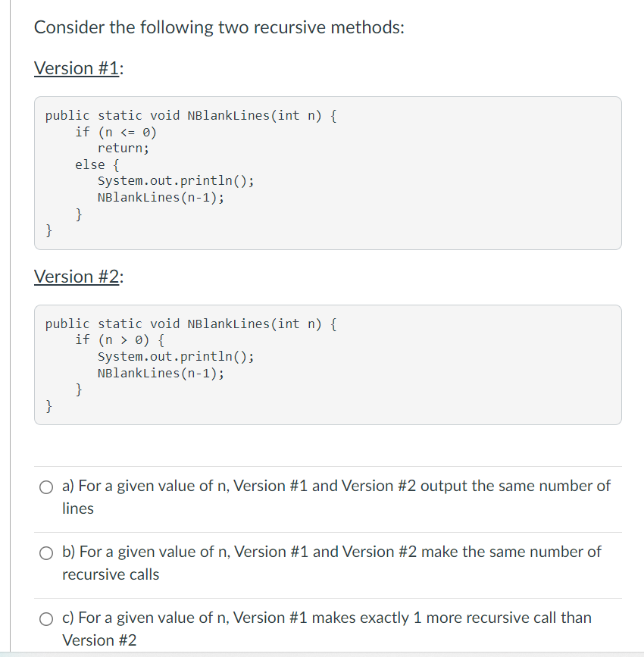Click the 'same number of recursive calls' answer text

pyautogui.click(x=331, y=563)
